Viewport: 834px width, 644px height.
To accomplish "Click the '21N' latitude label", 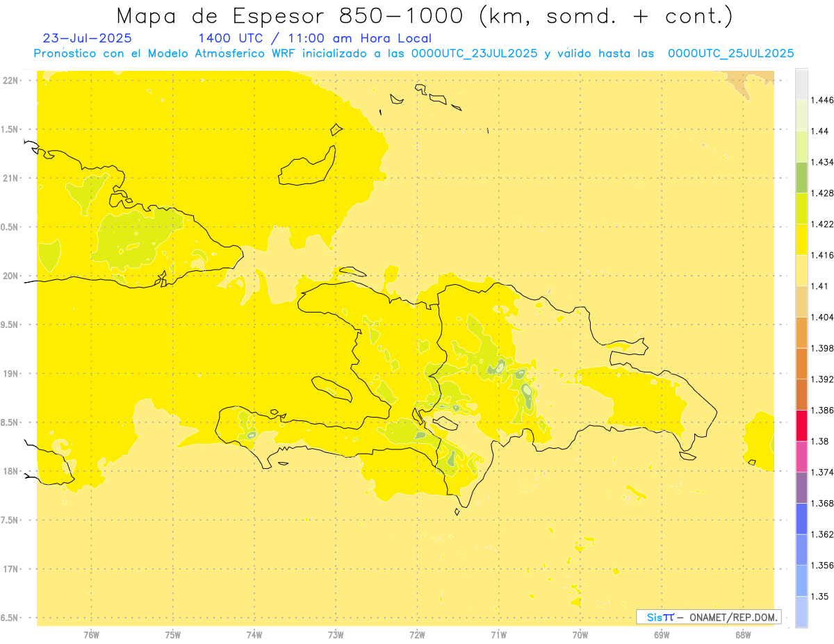I will coord(10,178).
